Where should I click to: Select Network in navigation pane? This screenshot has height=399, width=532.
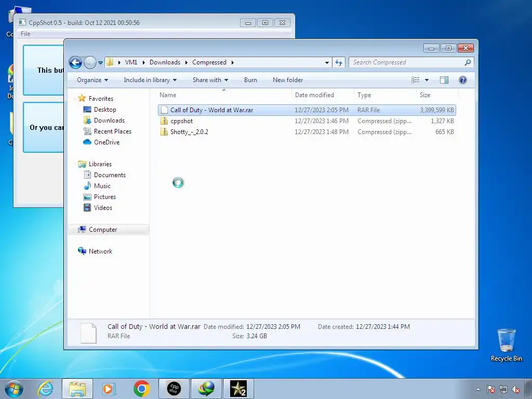[100, 251]
